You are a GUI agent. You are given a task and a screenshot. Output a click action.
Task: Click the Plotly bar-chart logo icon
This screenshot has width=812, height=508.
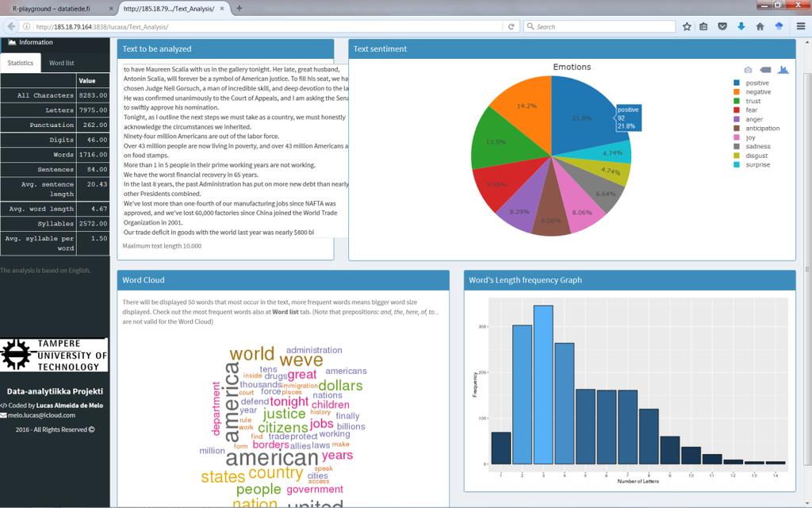pyautogui.click(x=783, y=70)
